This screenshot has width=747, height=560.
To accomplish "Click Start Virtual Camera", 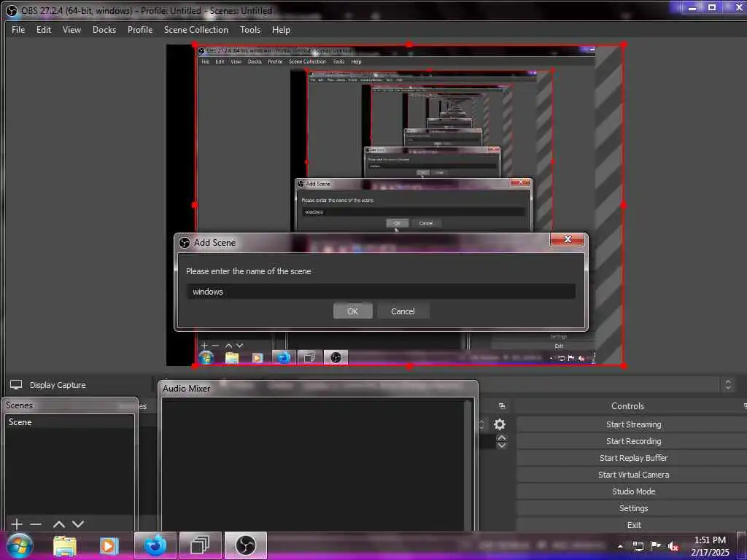I will tap(633, 474).
